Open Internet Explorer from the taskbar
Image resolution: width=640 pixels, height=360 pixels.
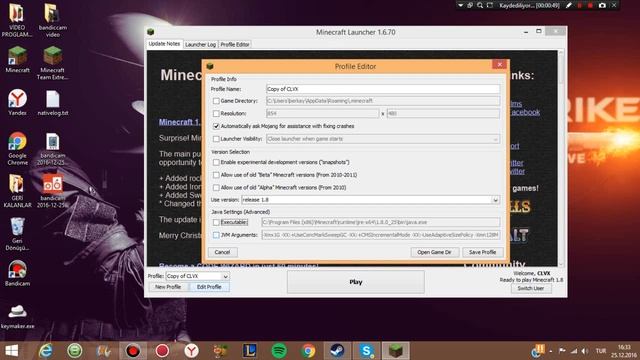point(45,351)
